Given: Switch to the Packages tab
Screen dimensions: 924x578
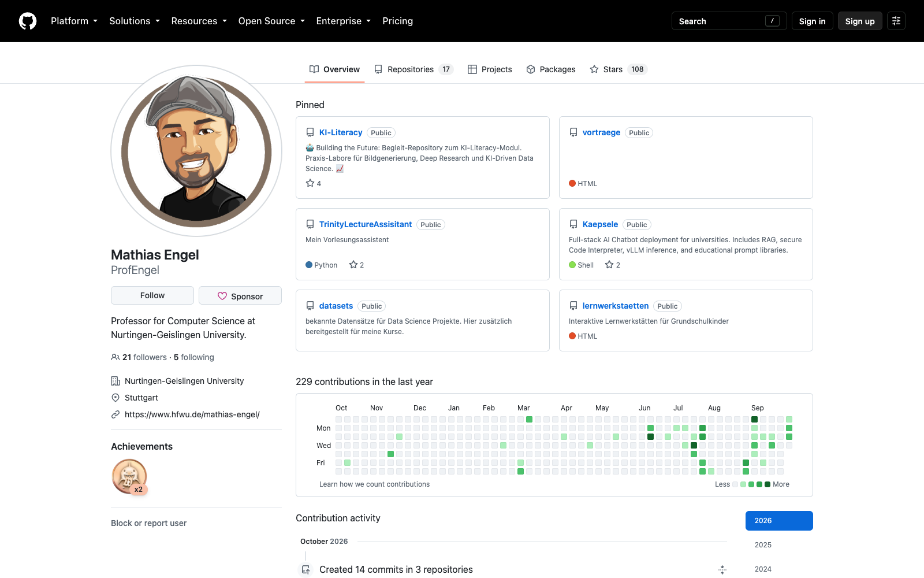Looking at the screenshot, I should click(551, 69).
